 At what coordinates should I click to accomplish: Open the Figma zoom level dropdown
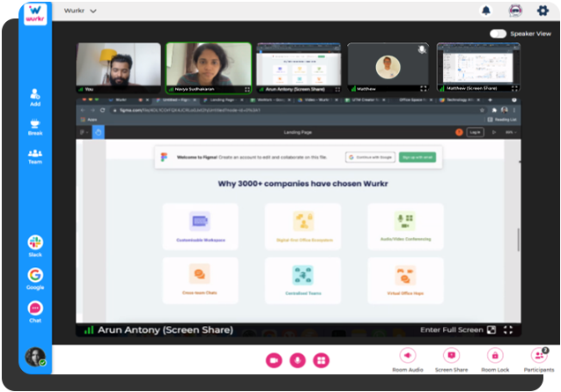[511, 132]
